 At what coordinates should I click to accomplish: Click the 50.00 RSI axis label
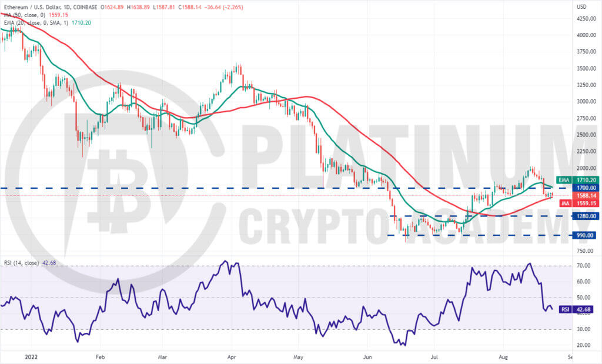click(584, 298)
